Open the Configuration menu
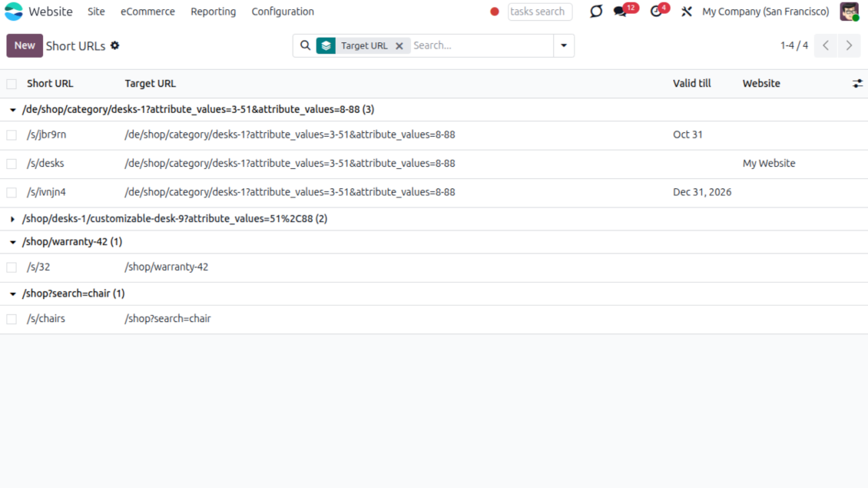This screenshot has height=488, width=868. [x=283, y=12]
